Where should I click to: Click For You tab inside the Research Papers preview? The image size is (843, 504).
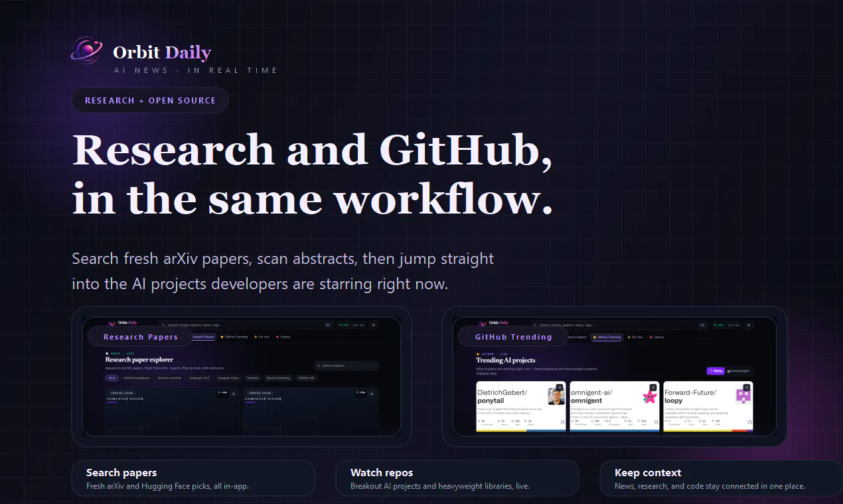pyautogui.click(x=262, y=337)
